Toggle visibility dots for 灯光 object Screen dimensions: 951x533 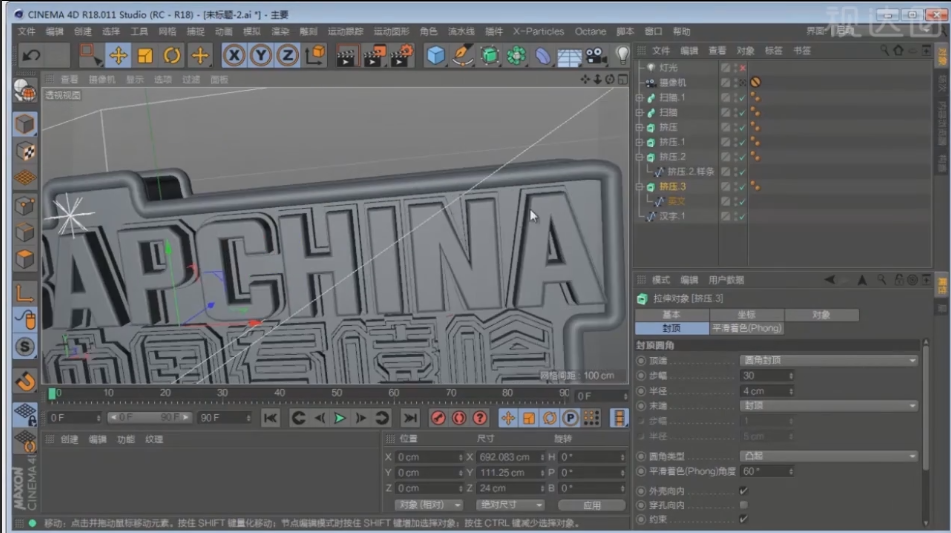(736, 68)
